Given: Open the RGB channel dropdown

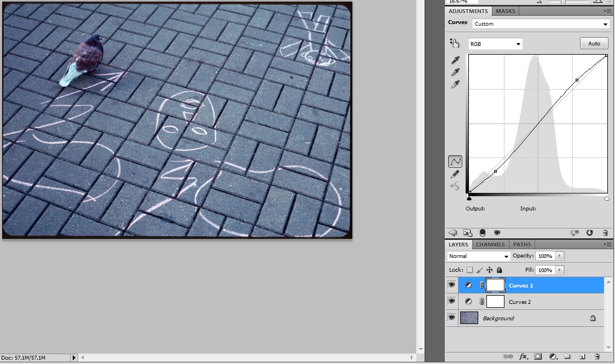Looking at the screenshot, I should [495, 44].
